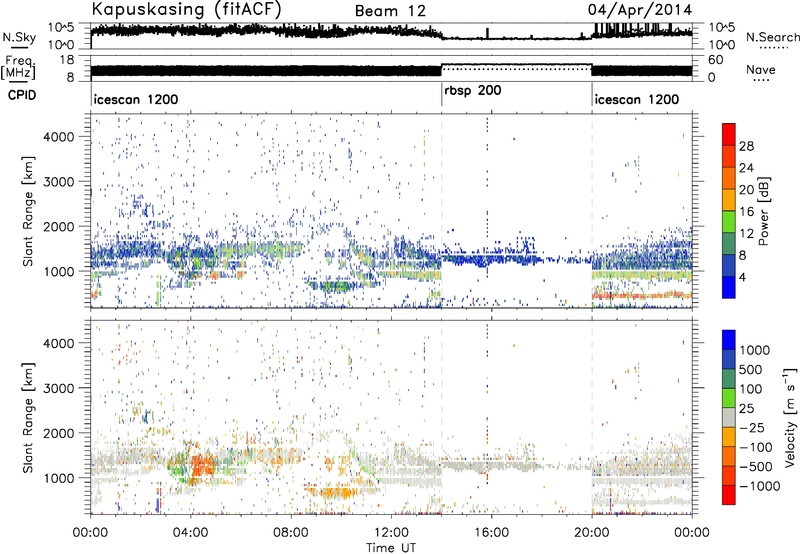The width and height of the screenshot is (800, 554).
Task: Click the 'rbsp 200' CPID label
Action: click(473, 91)
